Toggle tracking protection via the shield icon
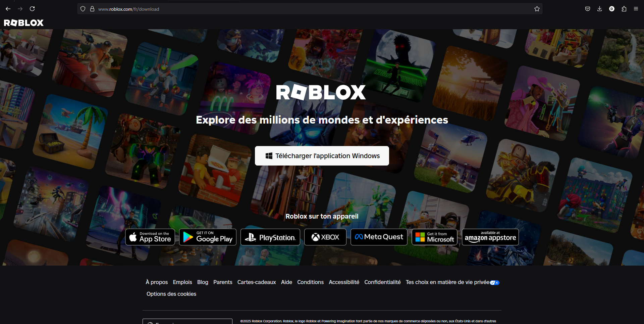 pyautogui.click(x=83, y=9)
